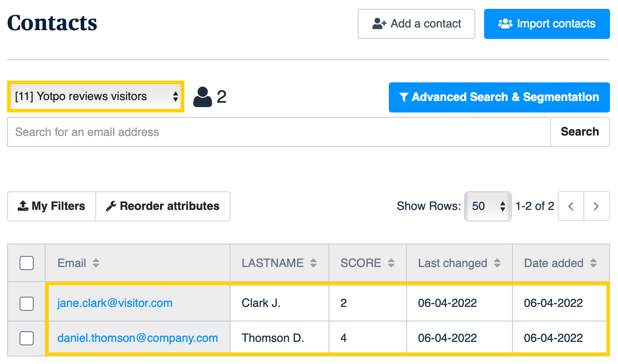Open the Show Rows dropdown set to 50
The width and height of the screenshot is (618, 364).
click(488, 206)
